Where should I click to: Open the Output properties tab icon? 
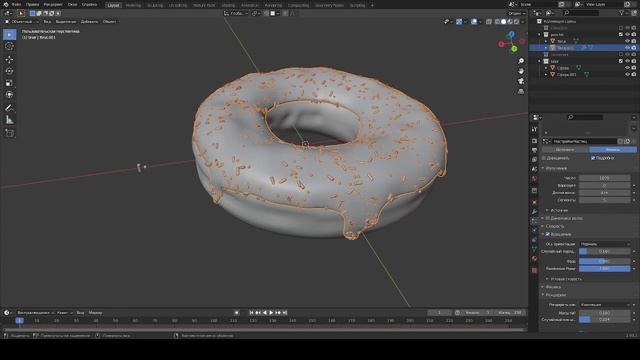pos(534,150)
